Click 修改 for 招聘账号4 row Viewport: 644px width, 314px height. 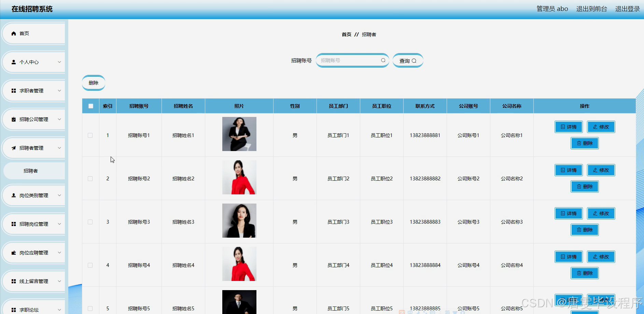[x=601, y=257]
